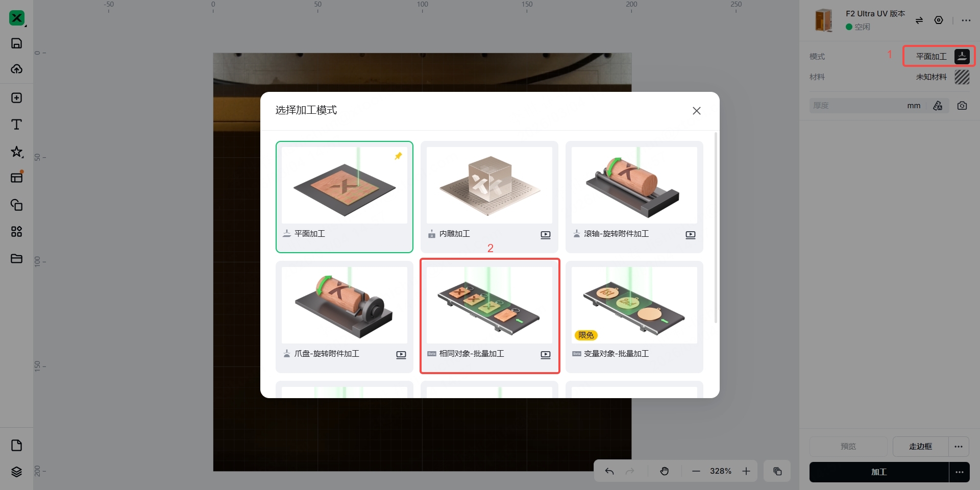This screenshot has width=980, height=490.
Task: Expand more options next to 加工 button
Action: 960,472
